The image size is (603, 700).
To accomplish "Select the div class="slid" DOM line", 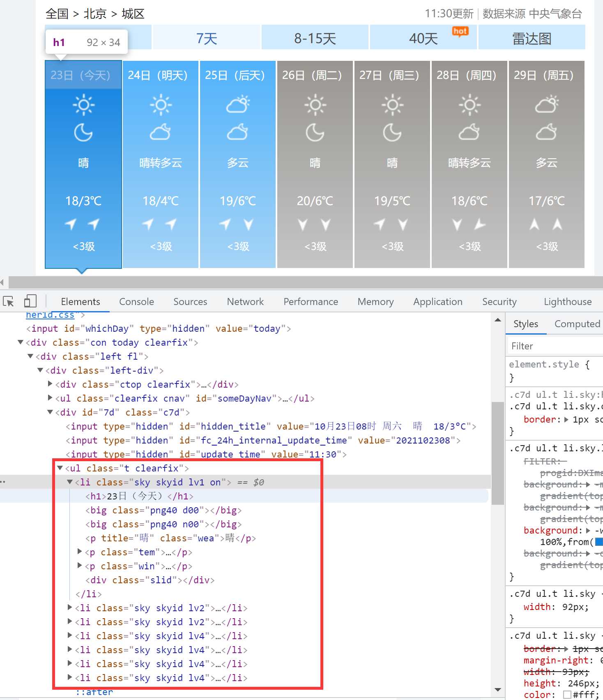I will (150, 580).
